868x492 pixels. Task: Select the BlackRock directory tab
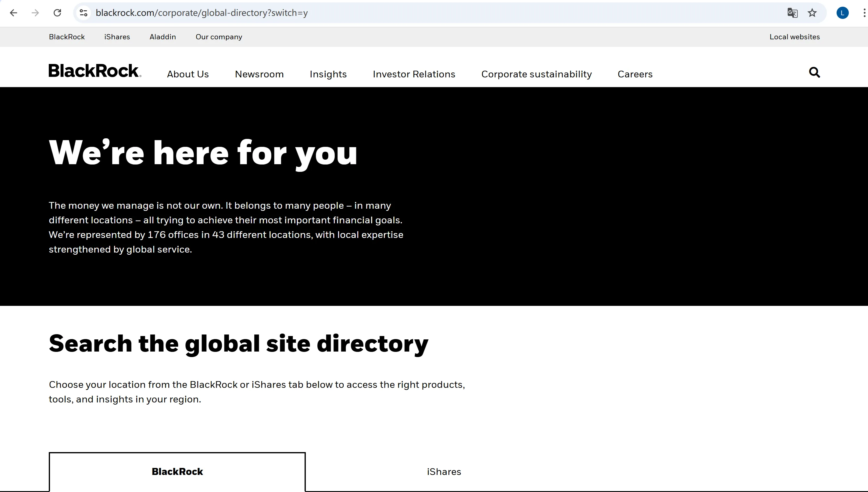[x=177, y=472]
